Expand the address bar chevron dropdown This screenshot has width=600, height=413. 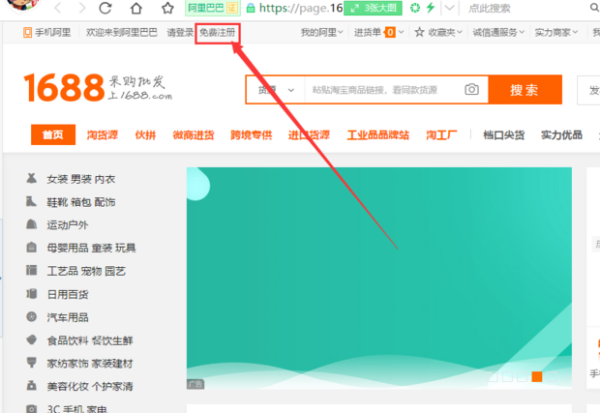pos(450,8)
